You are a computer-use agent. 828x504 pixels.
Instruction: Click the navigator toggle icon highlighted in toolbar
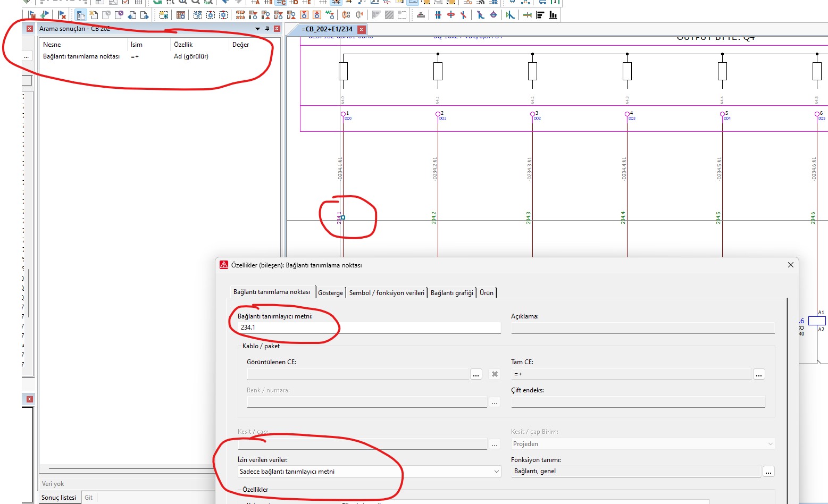tap(81, 15)
